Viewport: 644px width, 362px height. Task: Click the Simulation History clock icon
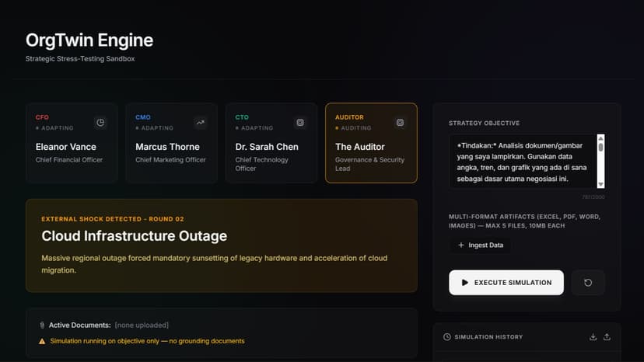[x=447, y=337]
